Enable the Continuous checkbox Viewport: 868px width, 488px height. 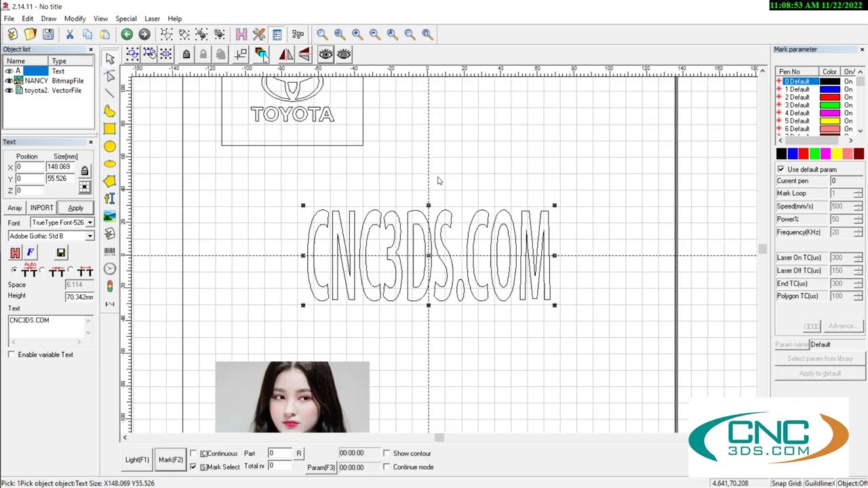pos(194,453)
